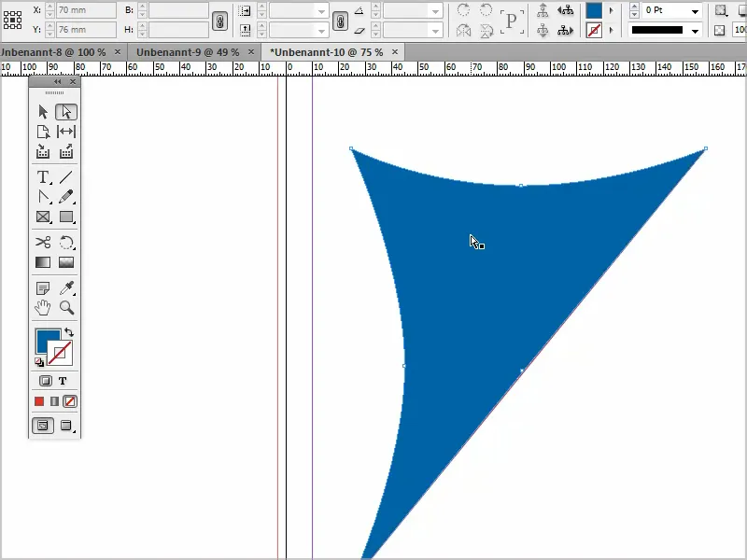This screenshot has width=747, height=560.
Task: Click rotate 90 degrees counter-clockwise icon
Action: 486,9
